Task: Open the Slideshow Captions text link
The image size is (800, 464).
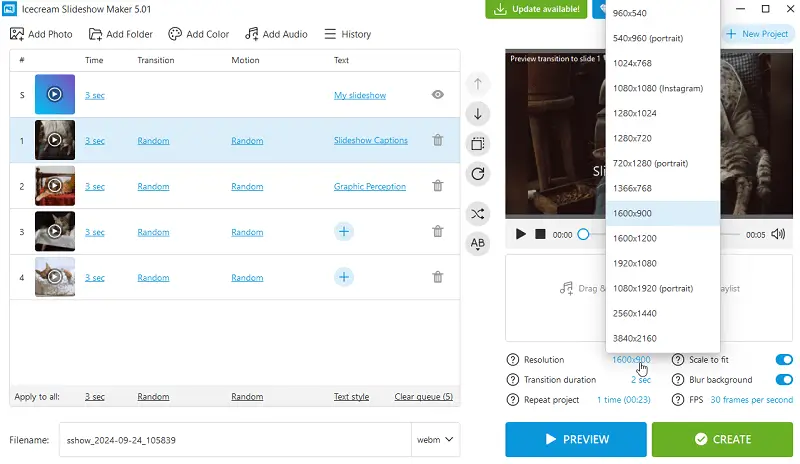Action: point(370,141)
